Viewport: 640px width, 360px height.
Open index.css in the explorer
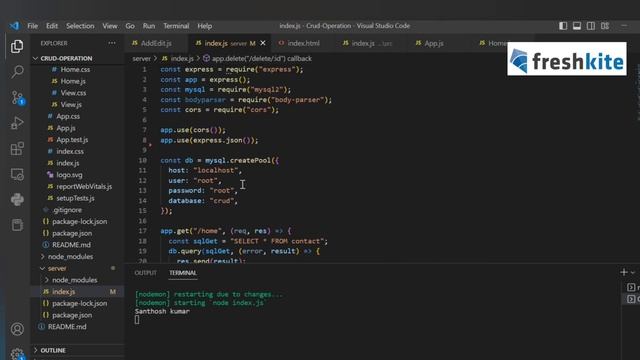coord(70,151)
